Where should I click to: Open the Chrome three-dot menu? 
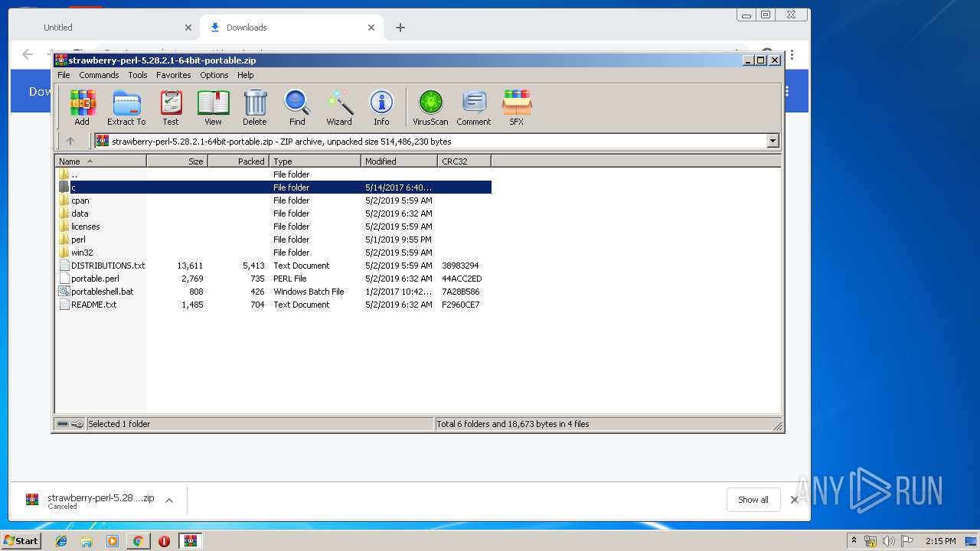pyautogui.click(x=792, y=55)
